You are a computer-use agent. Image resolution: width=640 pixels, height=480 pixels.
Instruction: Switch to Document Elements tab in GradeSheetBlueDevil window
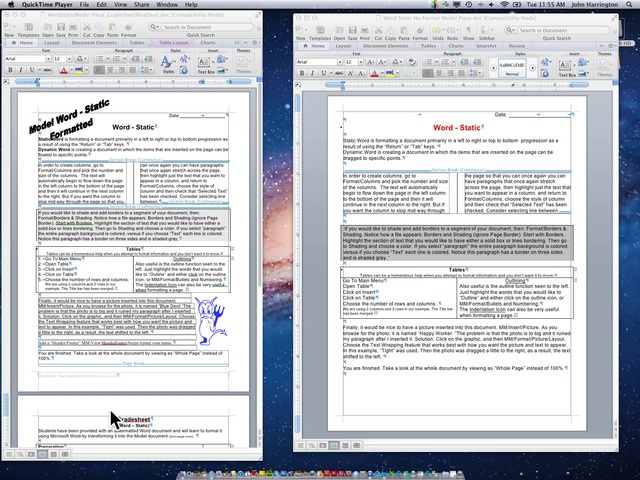click(x=94, y=42)
